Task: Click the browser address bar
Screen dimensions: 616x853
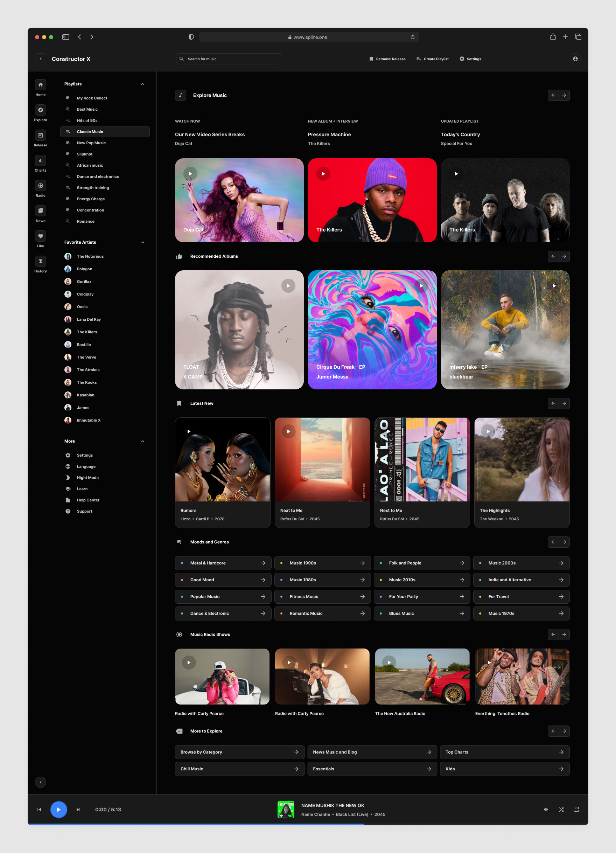Action: (x=309, y=37)
